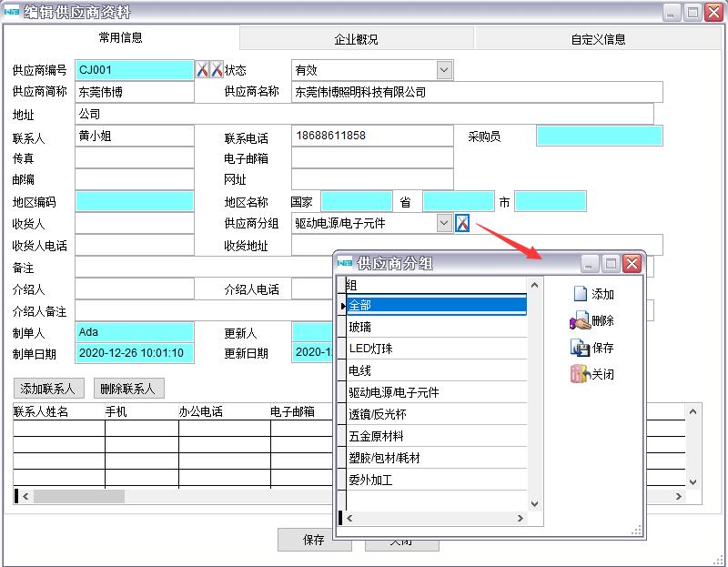Click the app logo icon in 供应商分组 title bar
This screenshot has width=728, height=567.
click(x=345, y=263)
